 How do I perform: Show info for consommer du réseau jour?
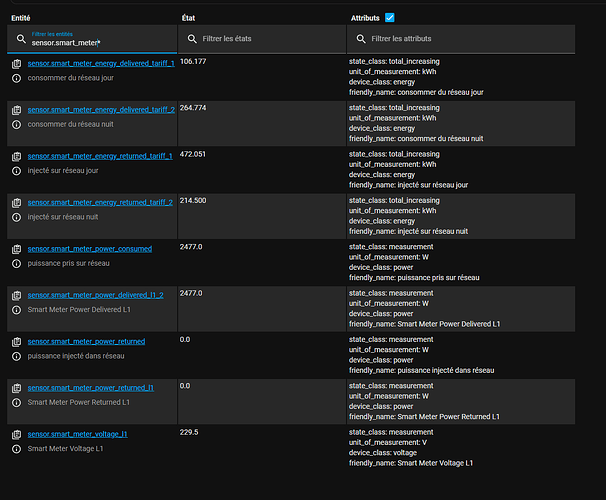coord(16,77)
